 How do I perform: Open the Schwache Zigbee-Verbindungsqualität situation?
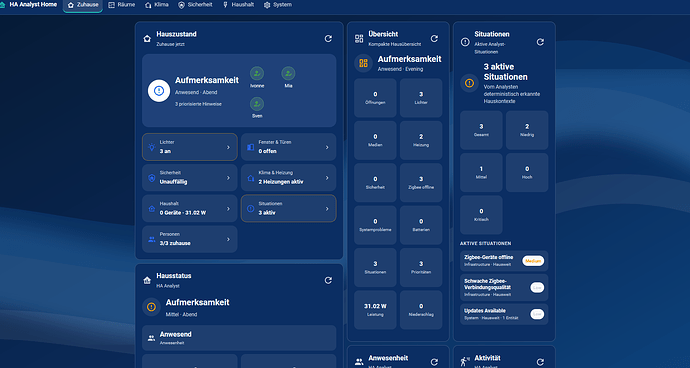tap(504, 287)
